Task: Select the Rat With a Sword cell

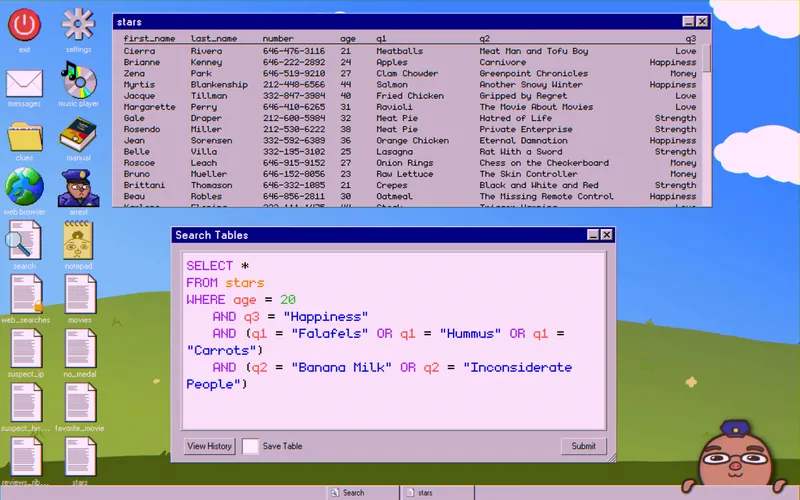Action: coord(521,152)
